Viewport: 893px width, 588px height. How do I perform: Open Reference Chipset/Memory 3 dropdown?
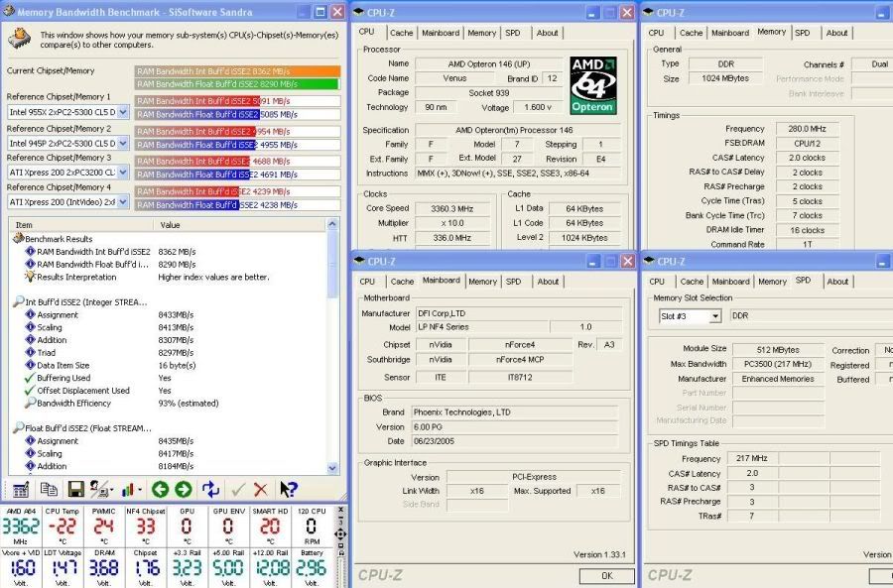pyautogui.click(x=123, y=172)
